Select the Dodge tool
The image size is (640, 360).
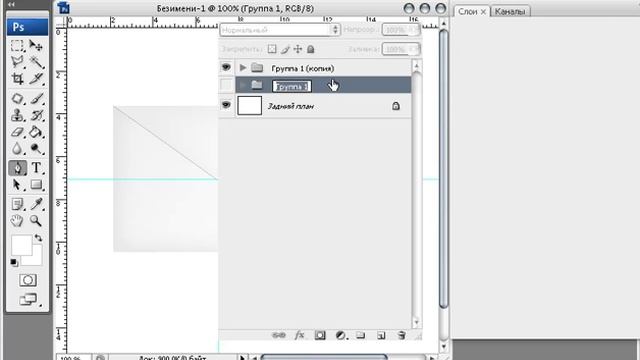pos(36,149)
